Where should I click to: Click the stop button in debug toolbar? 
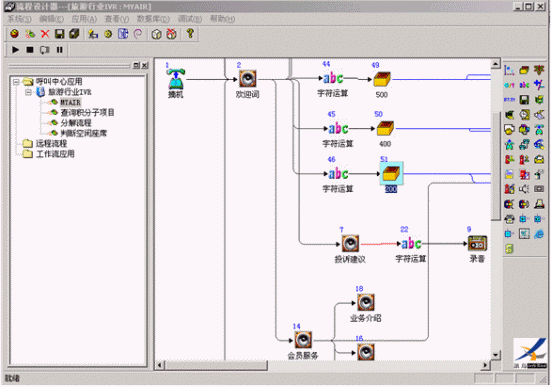(x=30, y=50)
